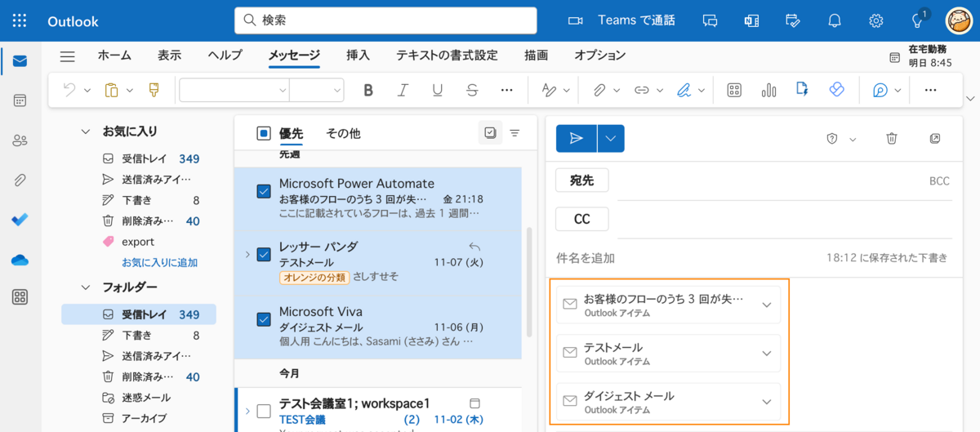Select the Format Painter brush
Image resolution: width=980 pixels, height=432 pixels.
[154, 90]
